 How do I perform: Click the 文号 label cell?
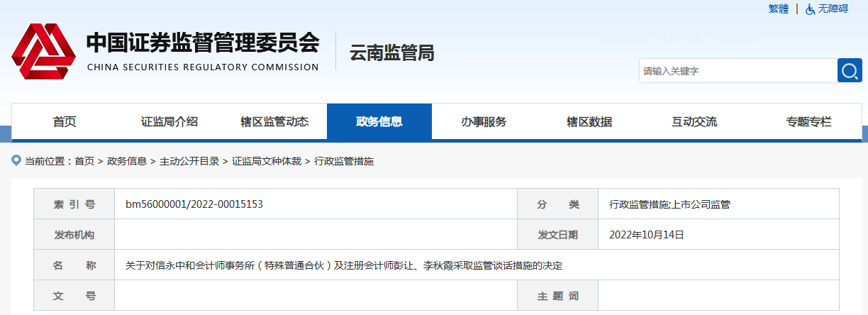(x=74, y=296)
